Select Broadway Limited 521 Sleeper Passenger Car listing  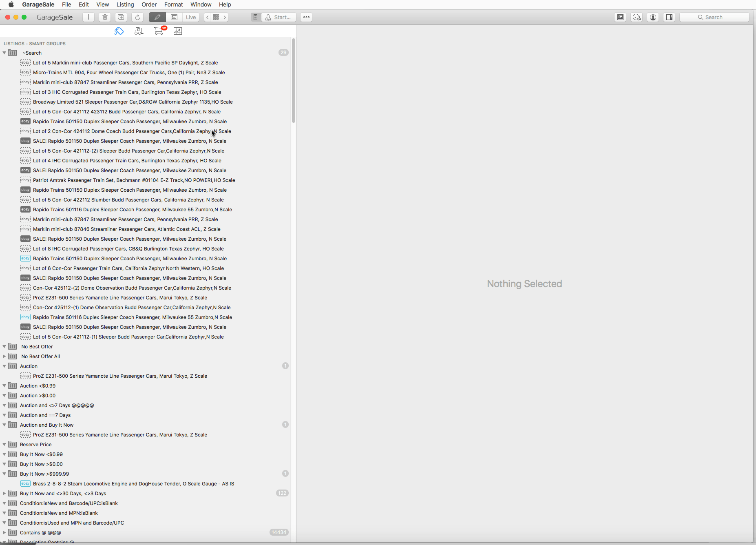click(133, 102)
